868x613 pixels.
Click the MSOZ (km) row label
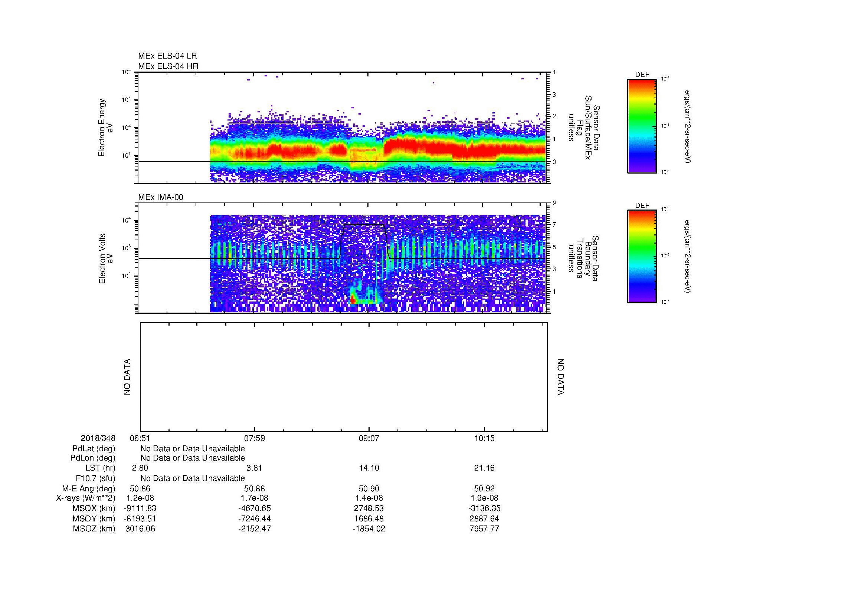[94, 529]
